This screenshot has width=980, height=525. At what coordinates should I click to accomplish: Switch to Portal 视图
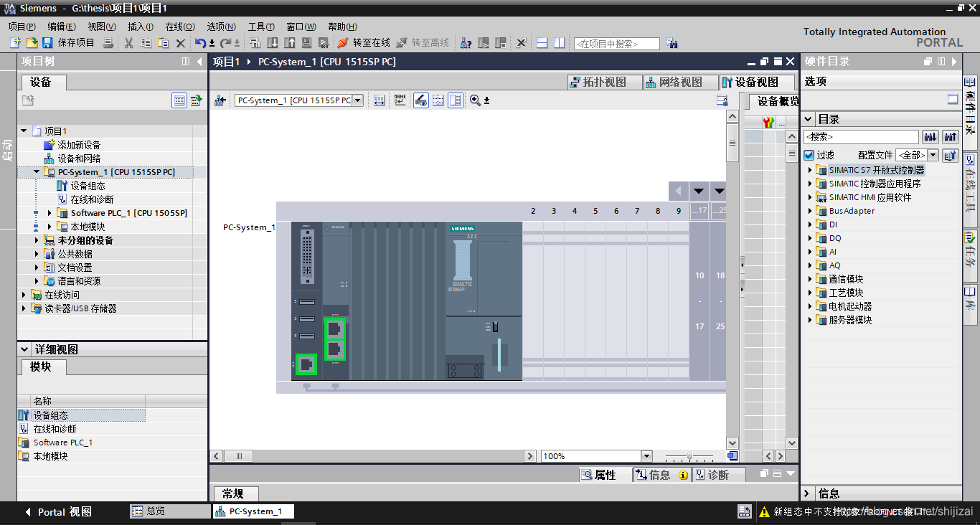pyautogui.click(x=59, y=512)
